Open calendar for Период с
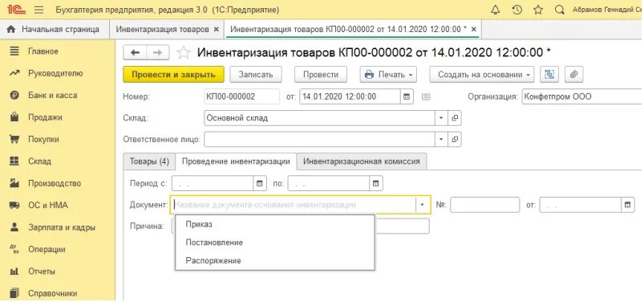644x302 pixels. click(x=260, y=183)
